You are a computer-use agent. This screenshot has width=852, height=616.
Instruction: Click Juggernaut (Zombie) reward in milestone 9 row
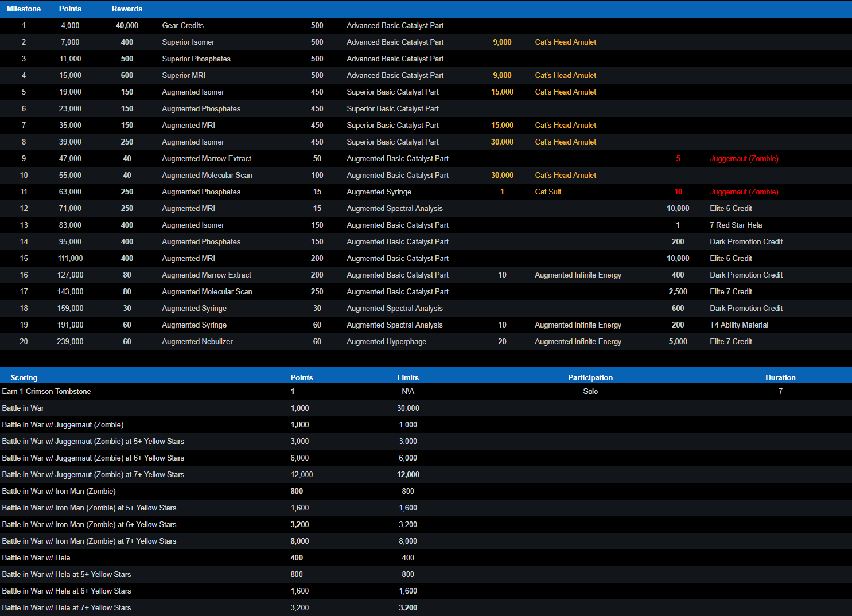[x=744, y=158]
